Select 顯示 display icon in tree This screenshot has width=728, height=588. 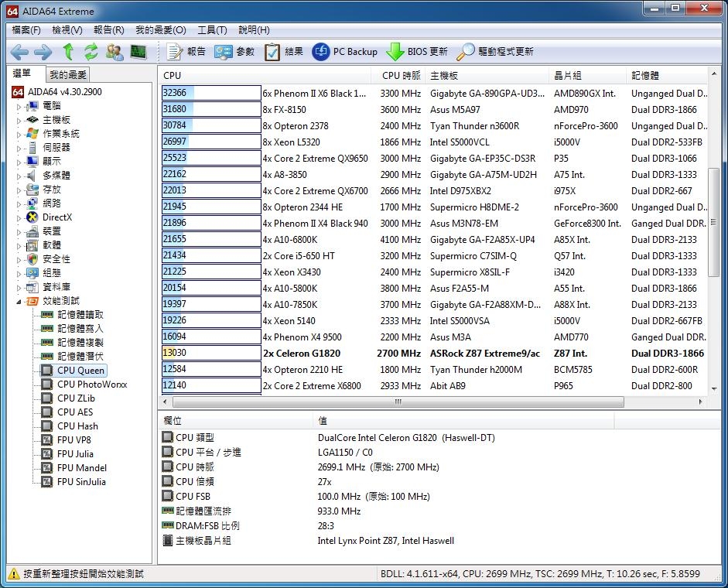32,162
